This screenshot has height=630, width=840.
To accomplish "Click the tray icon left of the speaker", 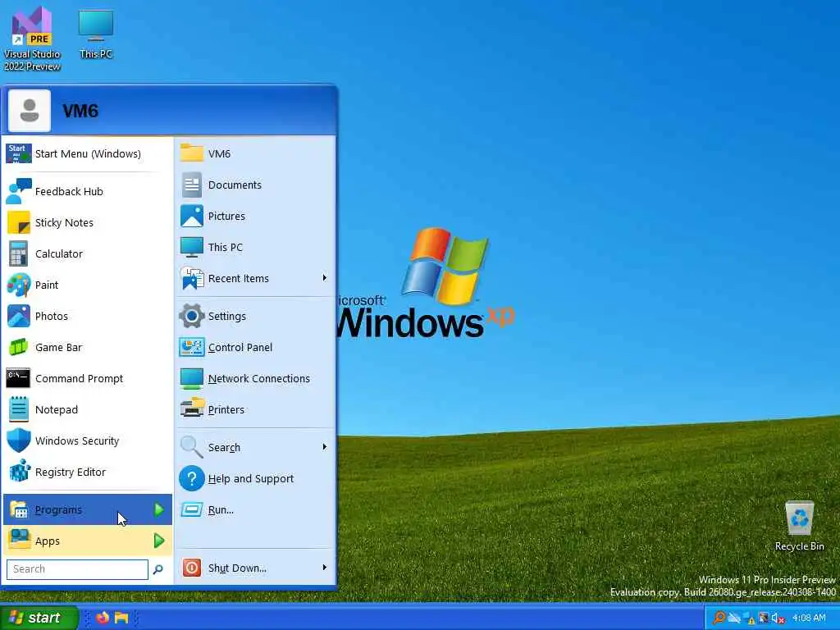I will click(764, 619).
